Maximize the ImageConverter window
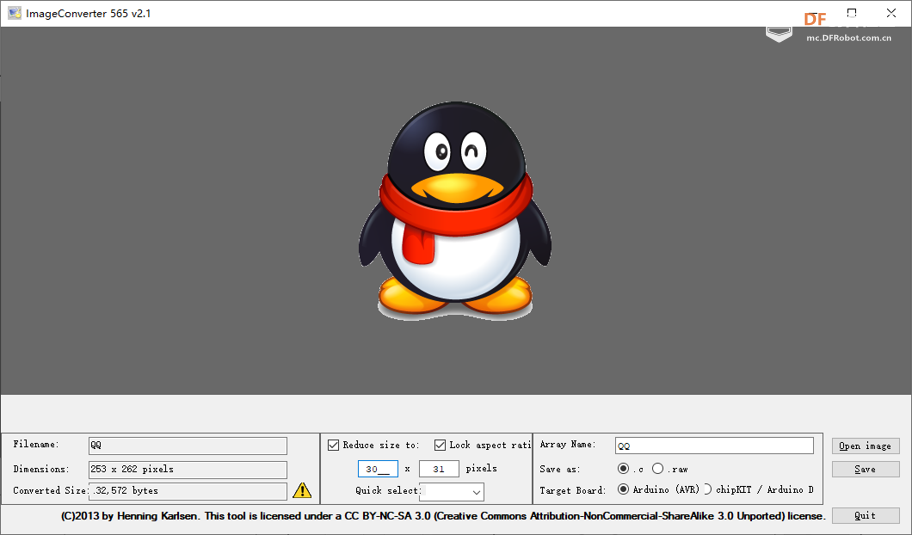Viewport: 912px width, 535px height. pos(852,13)
